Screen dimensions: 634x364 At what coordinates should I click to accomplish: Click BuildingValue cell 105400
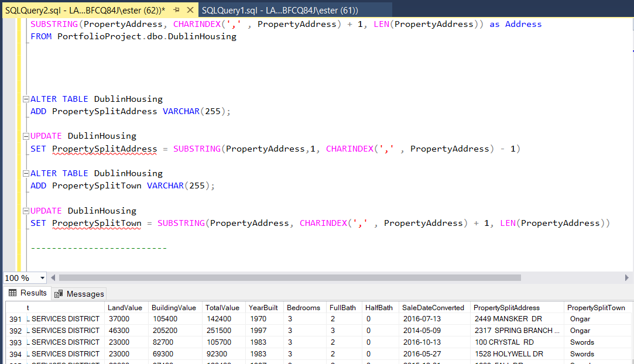pyautogui.click(x=175, y=319)
